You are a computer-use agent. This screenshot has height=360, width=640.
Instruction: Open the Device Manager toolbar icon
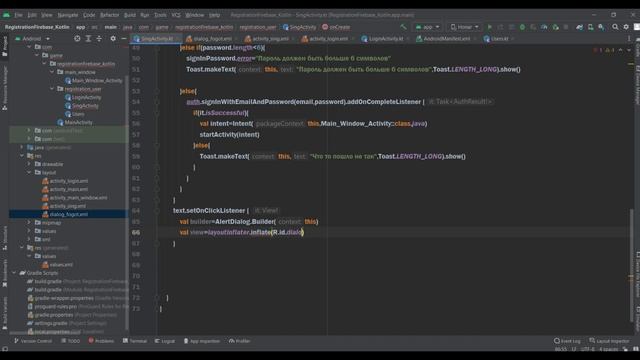[x=590, y=27]
